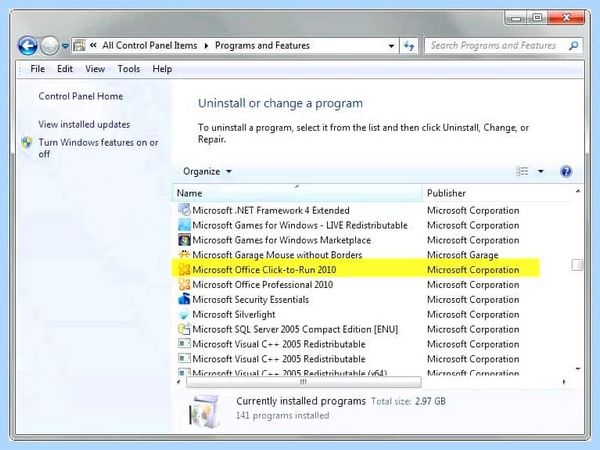The image size is (600, 450).
Task: Click Microsoft Garage Mouse without Borders name
Action: click(x=277, y=255)
